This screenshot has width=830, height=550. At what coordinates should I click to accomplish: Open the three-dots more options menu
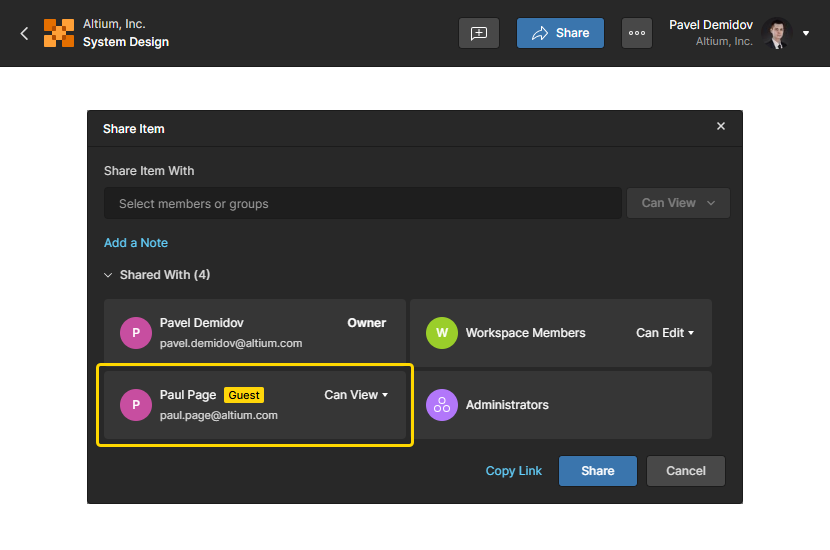tap(637, 33)
